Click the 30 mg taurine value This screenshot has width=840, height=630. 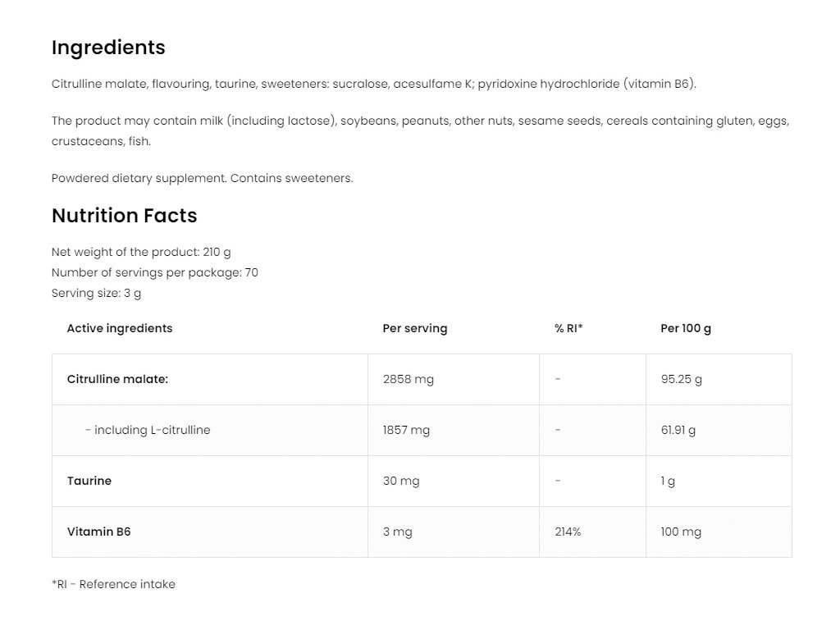(401, 481)
